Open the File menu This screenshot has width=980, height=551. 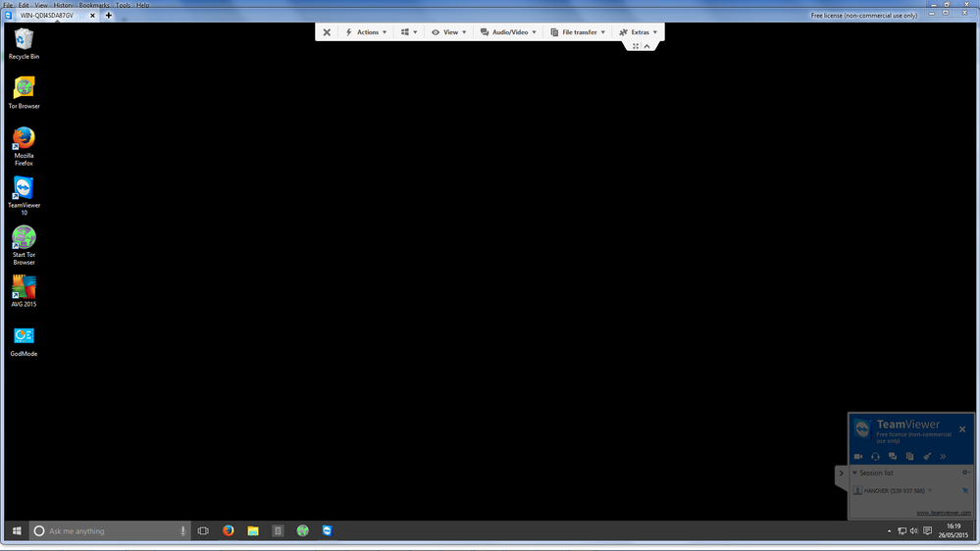click(x=8, y=5)
